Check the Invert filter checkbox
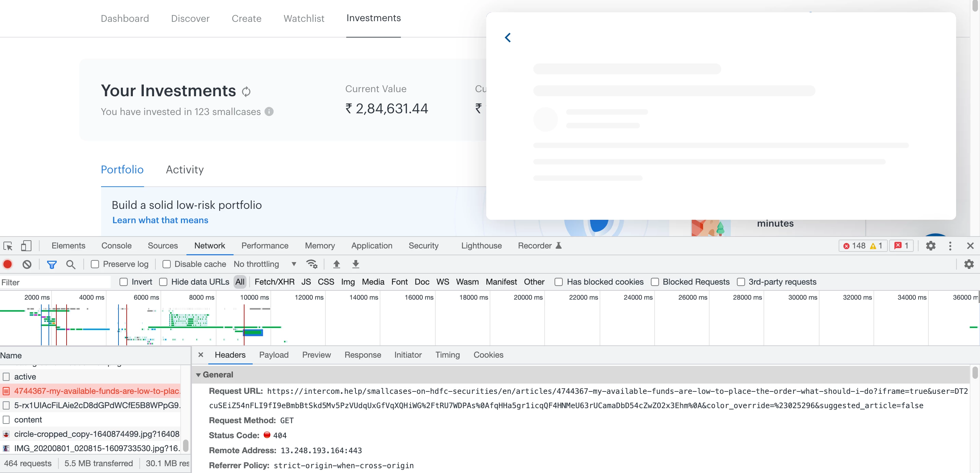Screen dimensions: 980x473 pyautogui.click(x=123, y=282)
